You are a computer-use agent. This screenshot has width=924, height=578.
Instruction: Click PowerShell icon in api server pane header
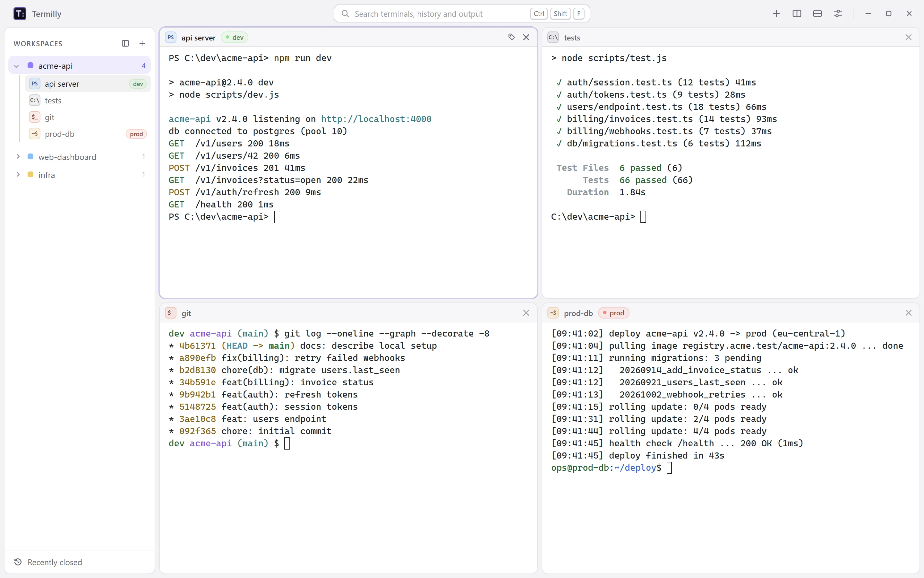tap(171, 38)
